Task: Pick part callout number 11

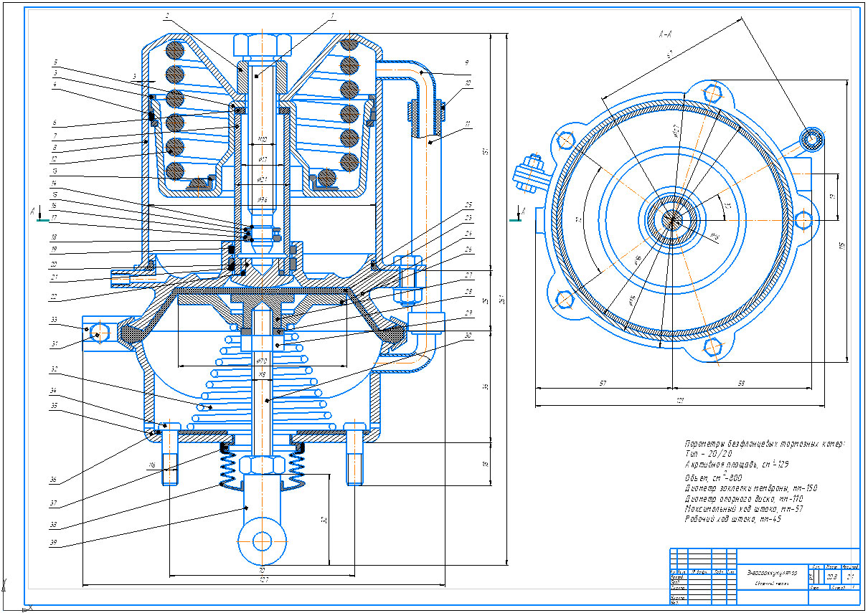Action: (467, 125)
